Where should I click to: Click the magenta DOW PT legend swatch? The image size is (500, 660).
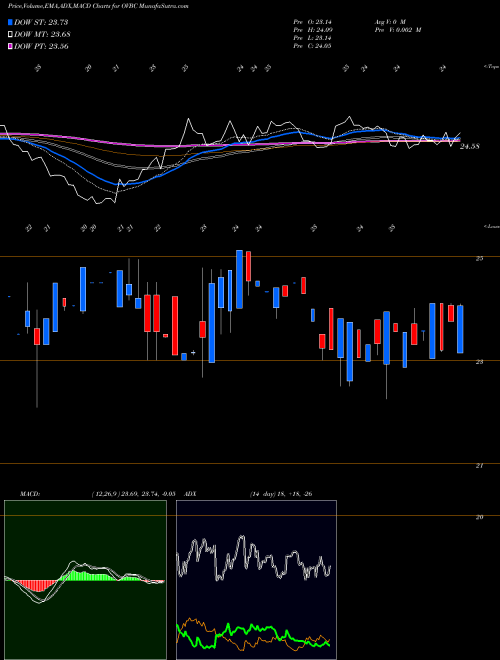pyautogui.click(x=10, y=46)
